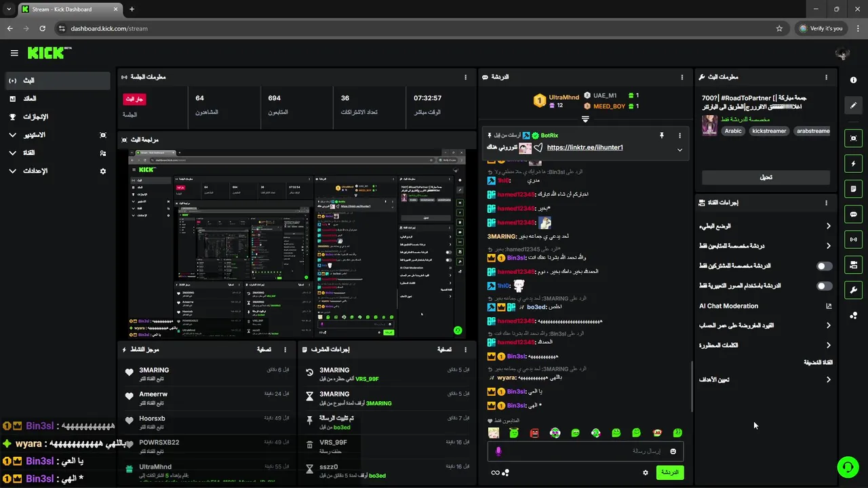Toggle subscribers-only chat switch (المشتركين فقط)

click(x=824, y=266)
